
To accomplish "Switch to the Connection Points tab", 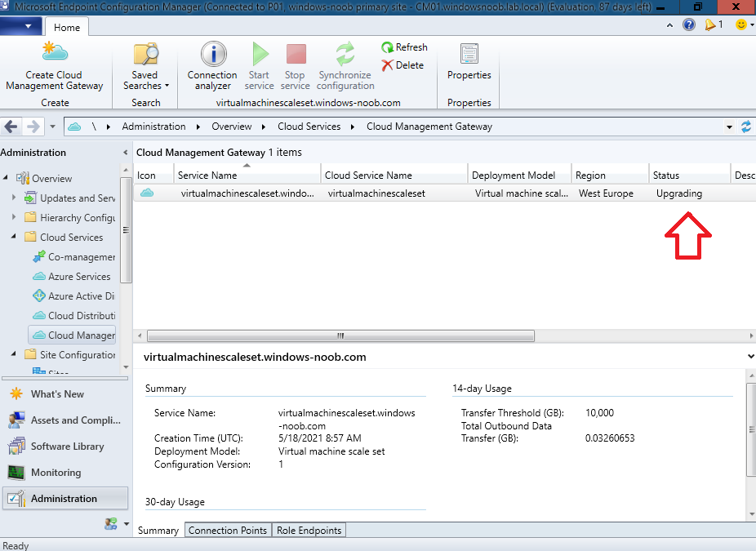I will (x=228, y=531).
